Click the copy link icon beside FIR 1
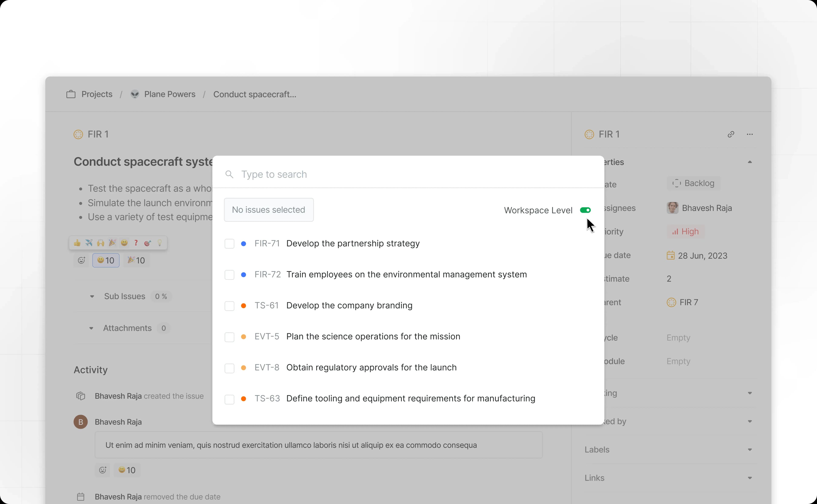The width and height of the screenshot is (817, 504). click(731, 134)
